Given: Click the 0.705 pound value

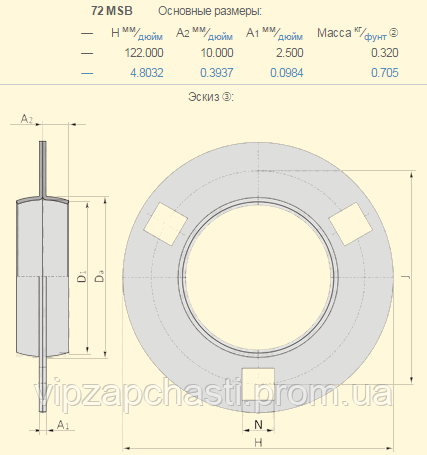Looking at the screenshot, I should click(x=385, y=73).
